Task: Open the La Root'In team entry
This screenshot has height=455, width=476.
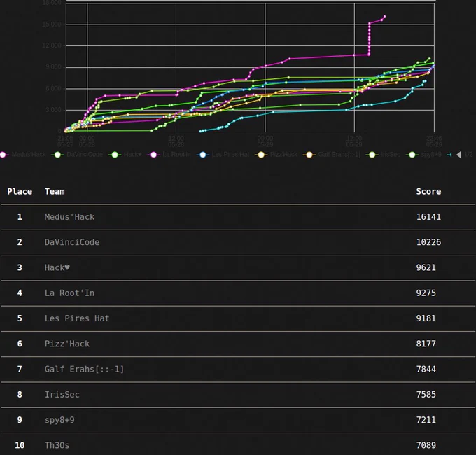Action: click(x=69, y=293)
